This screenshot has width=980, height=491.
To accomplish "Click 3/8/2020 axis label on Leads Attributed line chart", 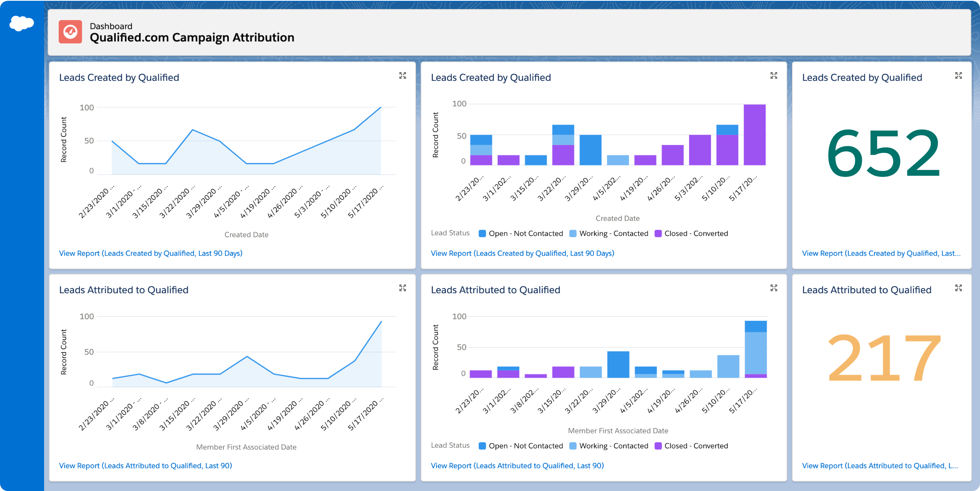I will 150,414.
